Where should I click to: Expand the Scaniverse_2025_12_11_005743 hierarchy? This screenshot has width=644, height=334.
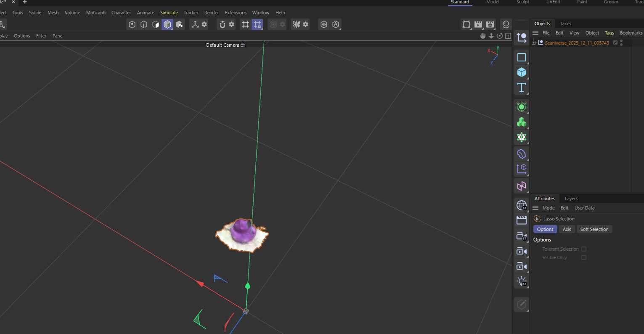533,42
